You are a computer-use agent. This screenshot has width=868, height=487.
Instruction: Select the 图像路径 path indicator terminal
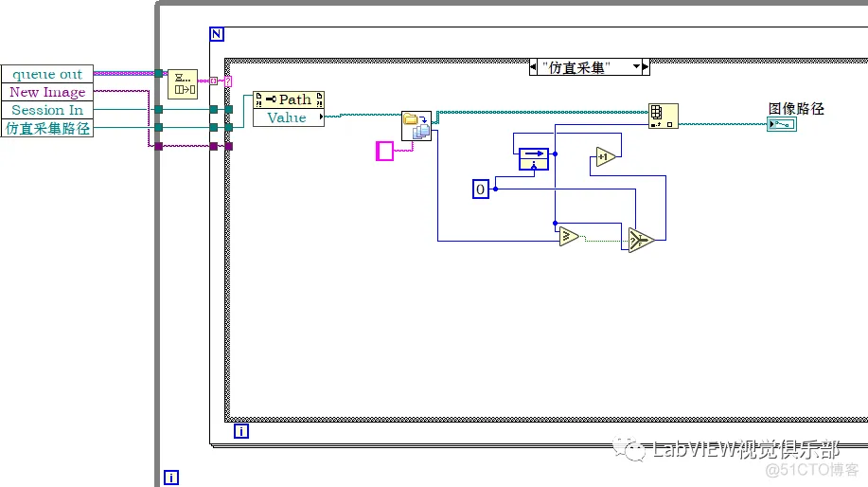782,124
